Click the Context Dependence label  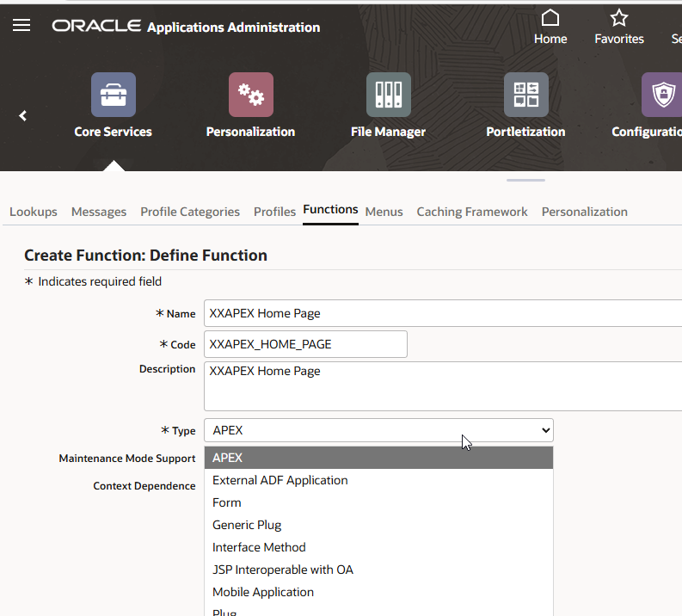(144, 486)
